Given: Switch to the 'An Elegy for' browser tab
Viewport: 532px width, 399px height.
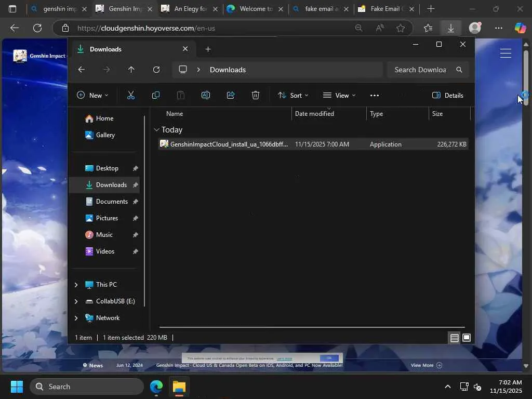Looking at the screenshot, I should [189, 9].
